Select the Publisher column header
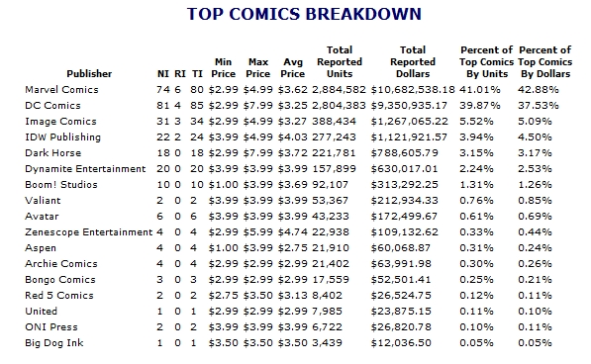 89,74
